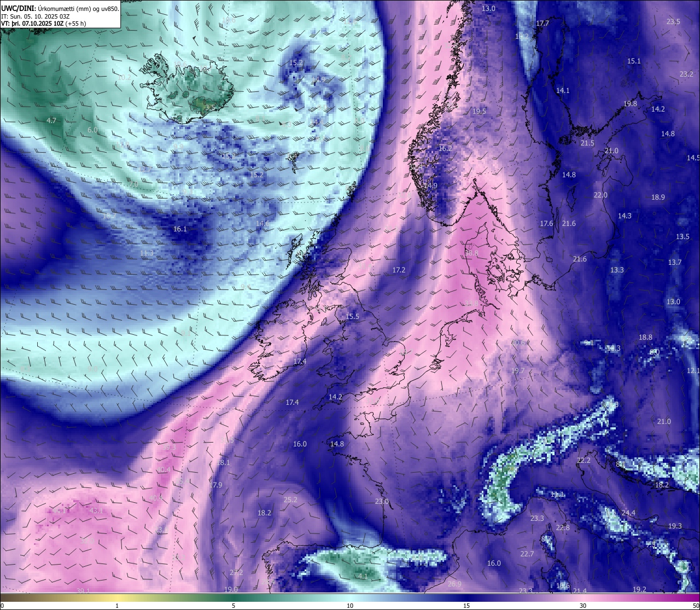Click the colour scale tick label 1
Screen dimensions: 700x610
coord(117,606)
